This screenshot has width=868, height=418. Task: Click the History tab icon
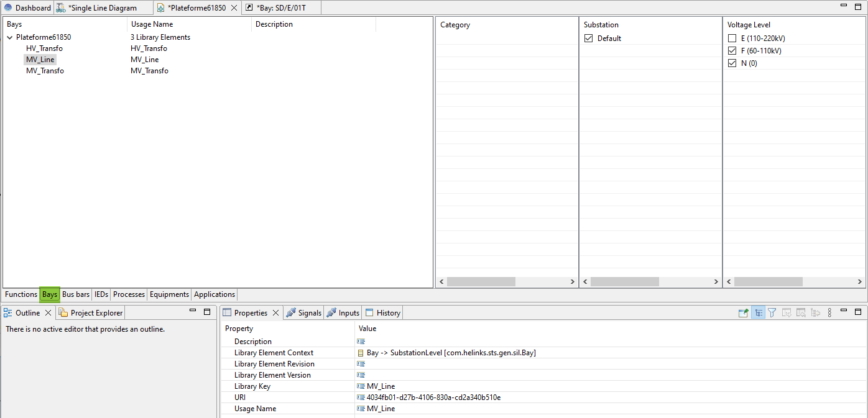click(369, 313)
